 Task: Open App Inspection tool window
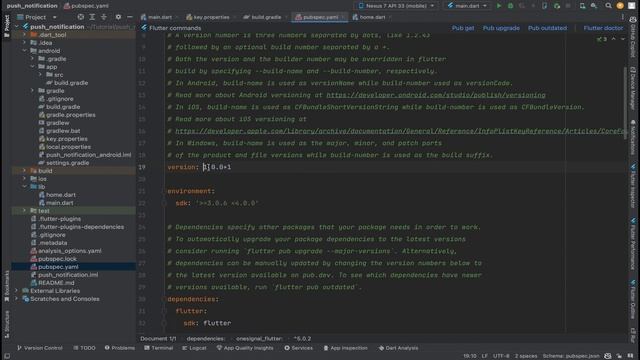click(345, 348)
